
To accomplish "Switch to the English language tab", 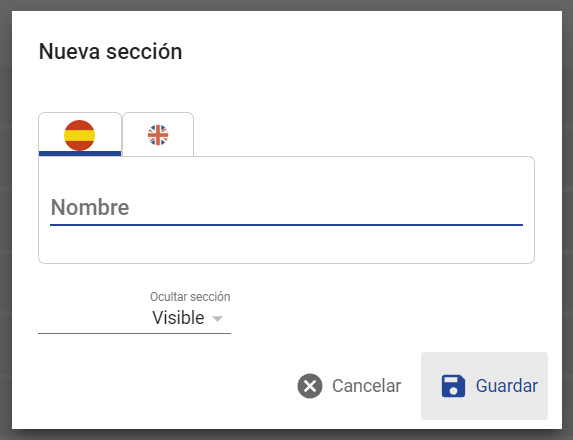I will pos(158,134).
